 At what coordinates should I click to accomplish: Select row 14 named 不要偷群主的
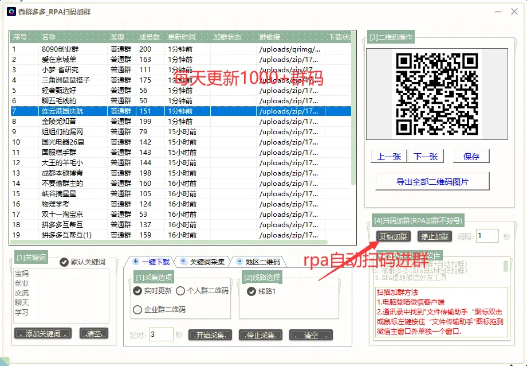pos(181,183)
